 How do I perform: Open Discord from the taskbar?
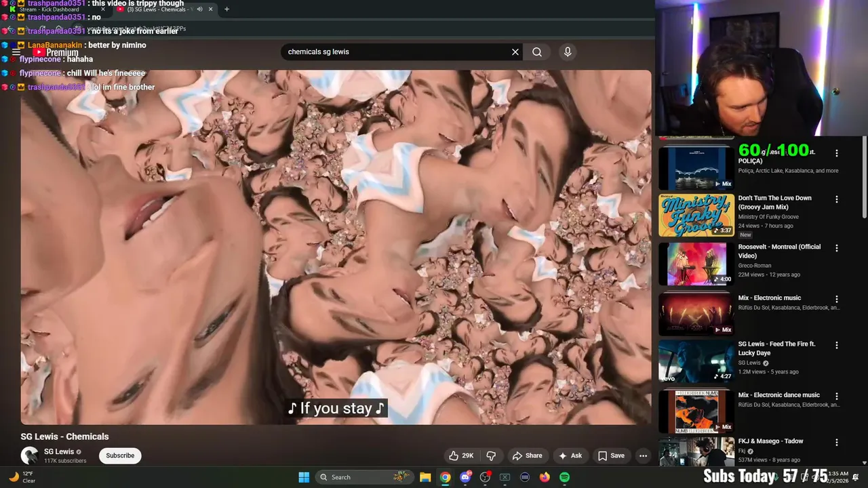[465, 477]
